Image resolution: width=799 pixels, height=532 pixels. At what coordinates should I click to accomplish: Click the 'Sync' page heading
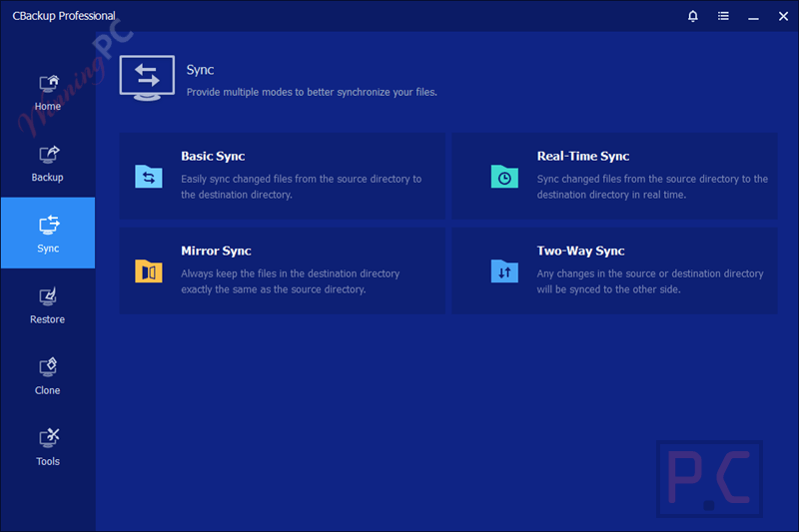(201, 70)
